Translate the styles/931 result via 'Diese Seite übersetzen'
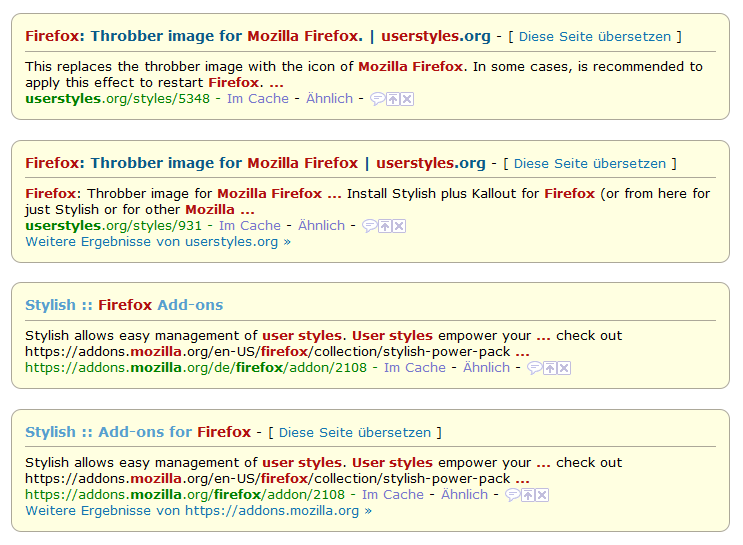The image size is (743, 545). [x=590, y=164]
